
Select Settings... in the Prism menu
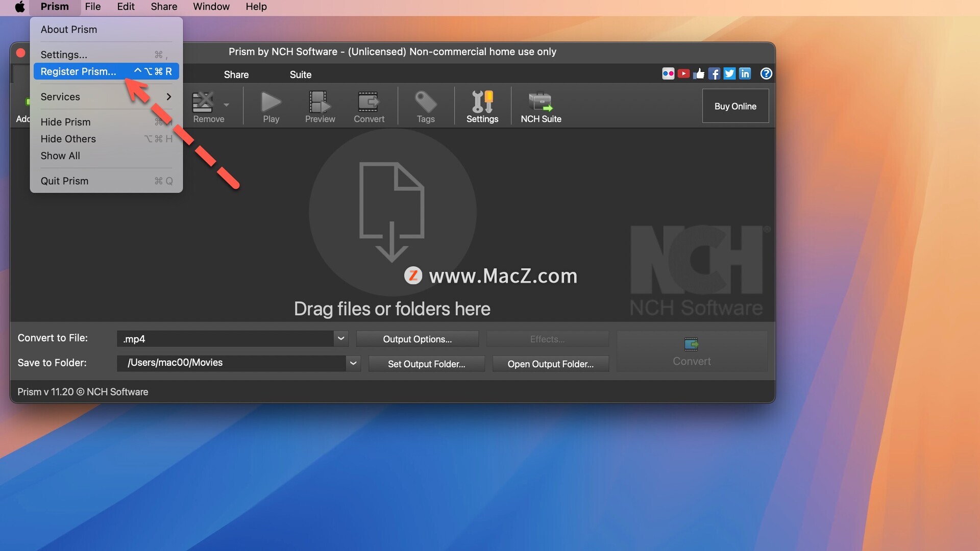tap(106, 55)
